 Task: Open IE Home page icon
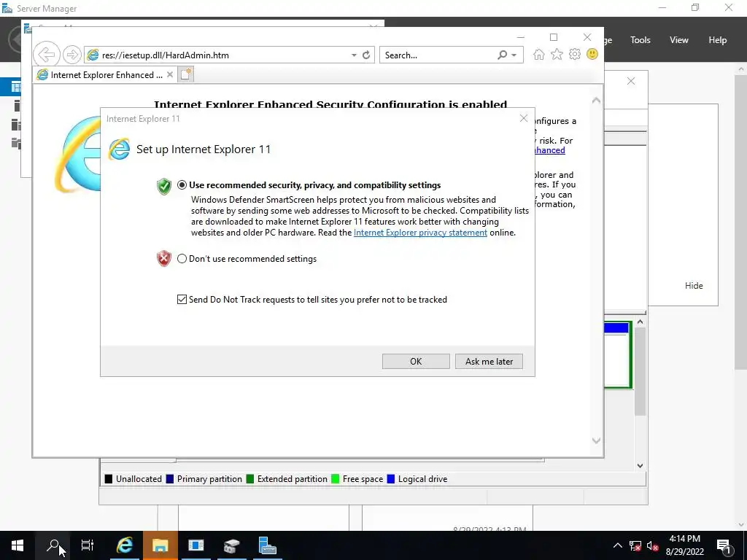[x=539, y=54]
